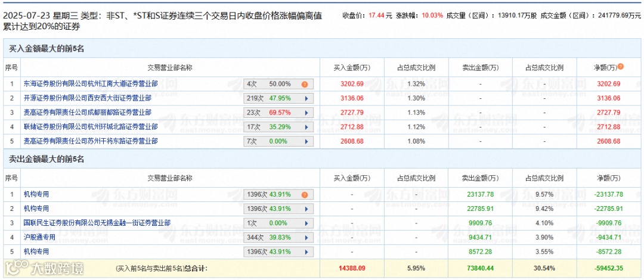Click the 1.32% buy ratio cell
This screenshot has width=644, height=280.
[416, 84]
